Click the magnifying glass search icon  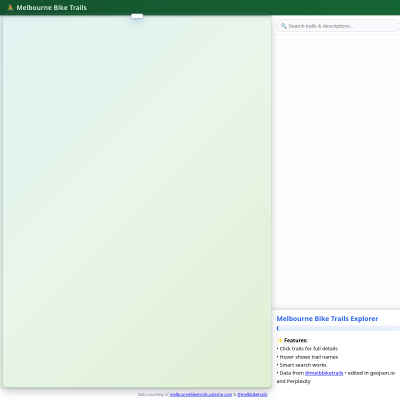(x=284, y=26)
